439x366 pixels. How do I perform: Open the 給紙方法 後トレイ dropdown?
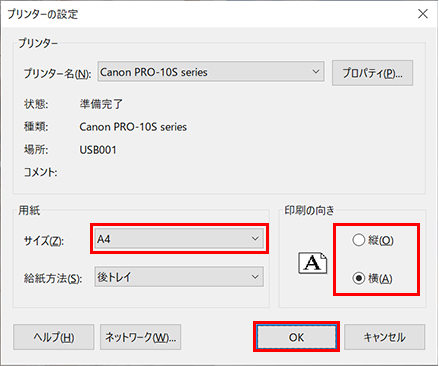179,276
